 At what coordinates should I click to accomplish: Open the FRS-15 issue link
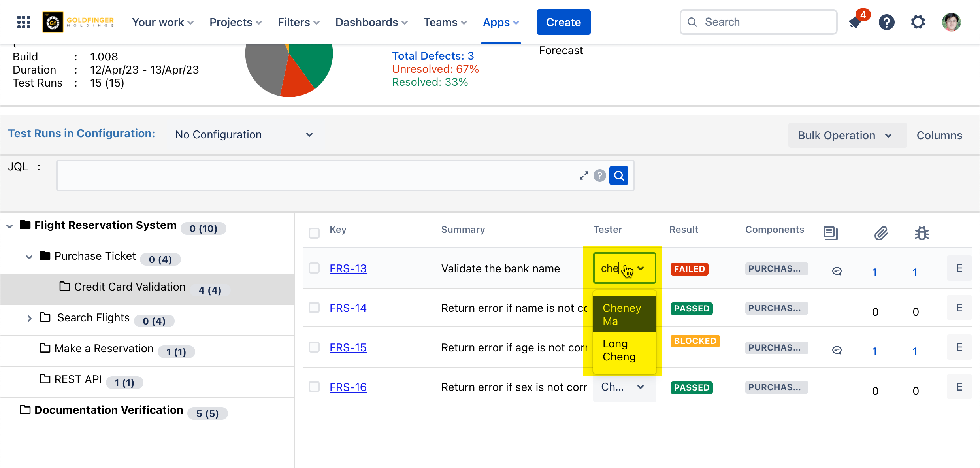pos(348,347)
